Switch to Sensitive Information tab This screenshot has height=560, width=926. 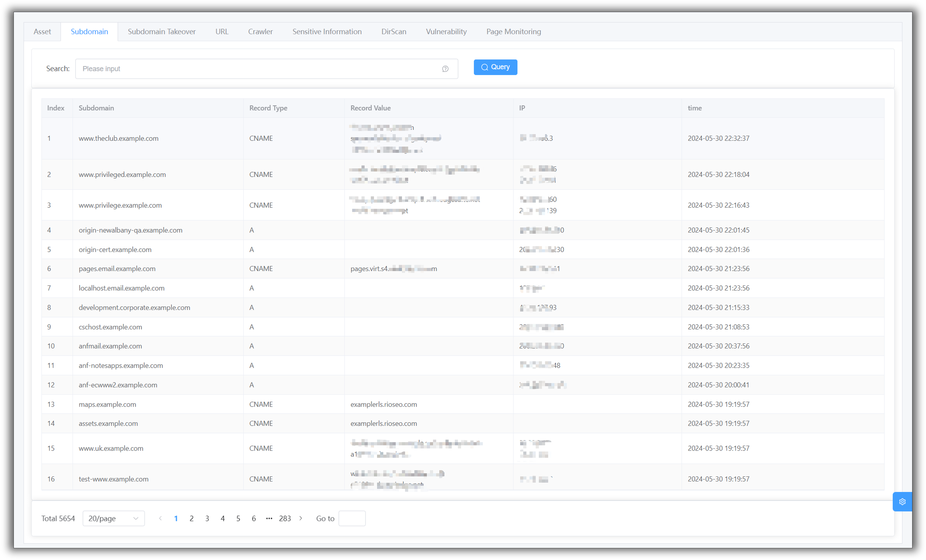[327, 32]
